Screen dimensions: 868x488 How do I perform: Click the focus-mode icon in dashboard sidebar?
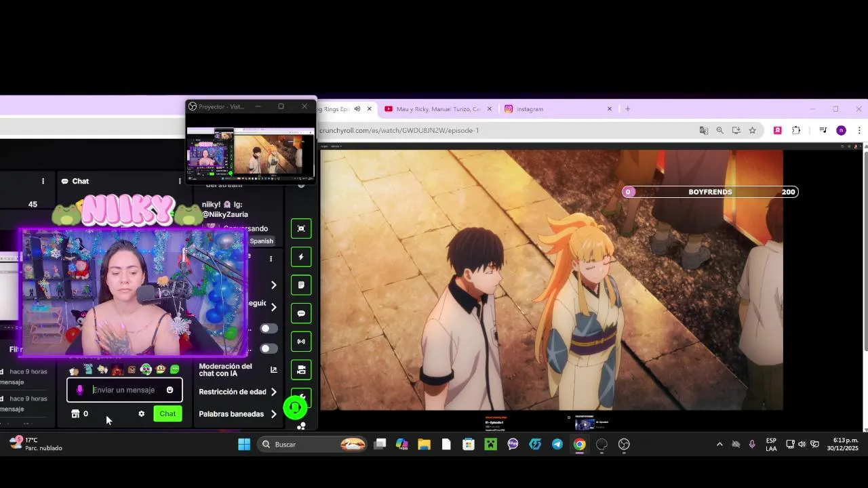click(x=301, y=228)
